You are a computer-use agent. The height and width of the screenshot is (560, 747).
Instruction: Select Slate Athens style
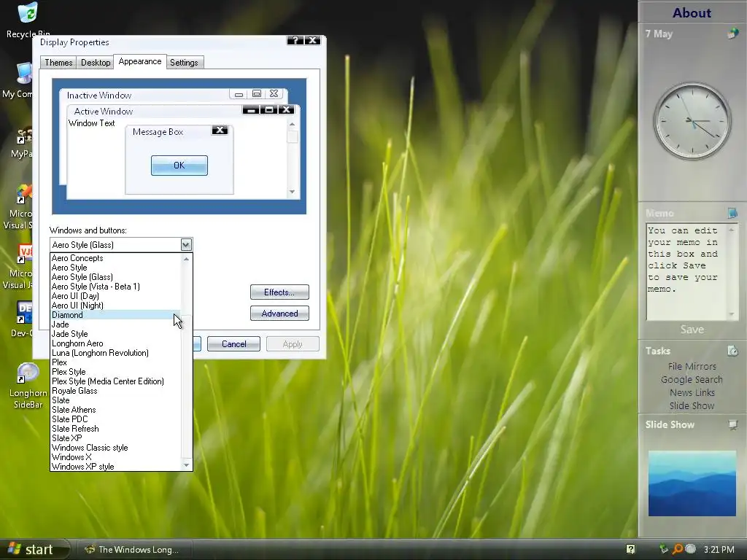point(116,410)
